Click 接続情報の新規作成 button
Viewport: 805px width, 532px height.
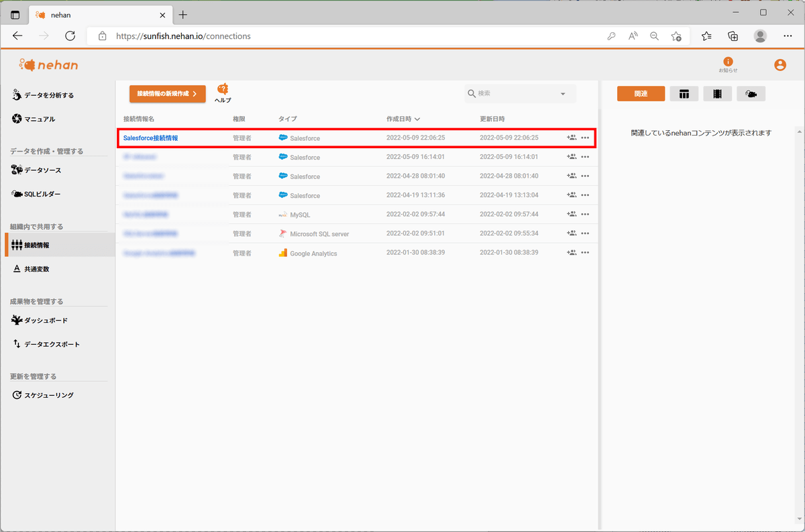click(x=168, y=94)
